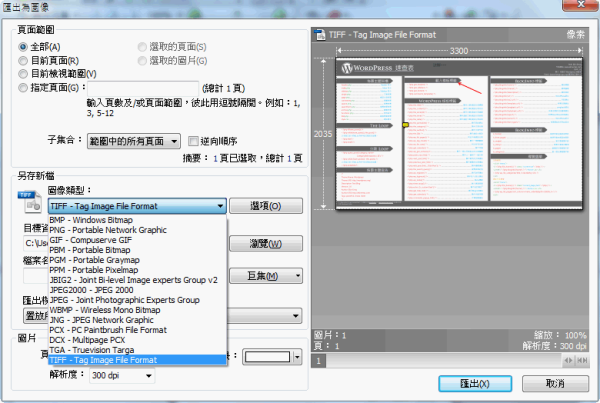Select 目前檢視範圍(V) radio option
This screenshot has height=403, width=600.
23,73
